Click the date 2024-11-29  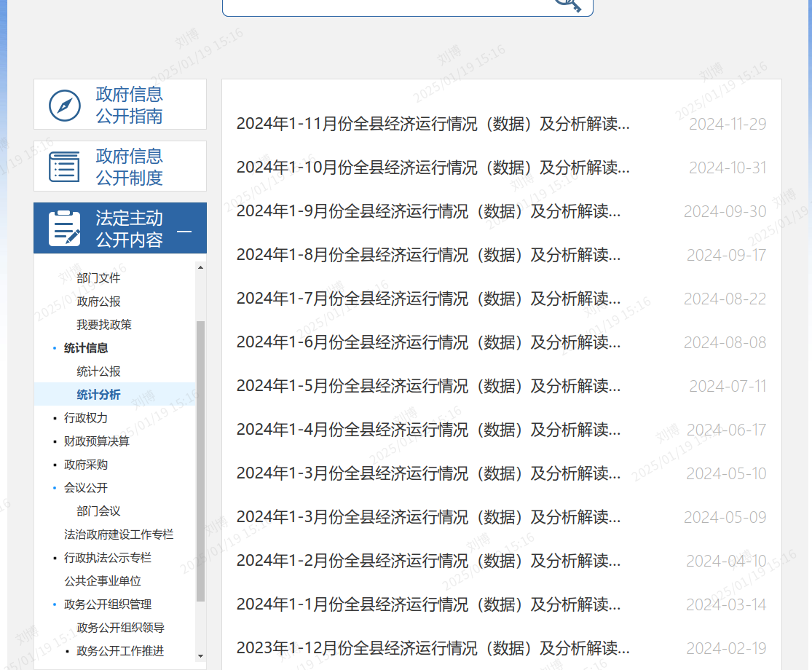pos(728,125)
